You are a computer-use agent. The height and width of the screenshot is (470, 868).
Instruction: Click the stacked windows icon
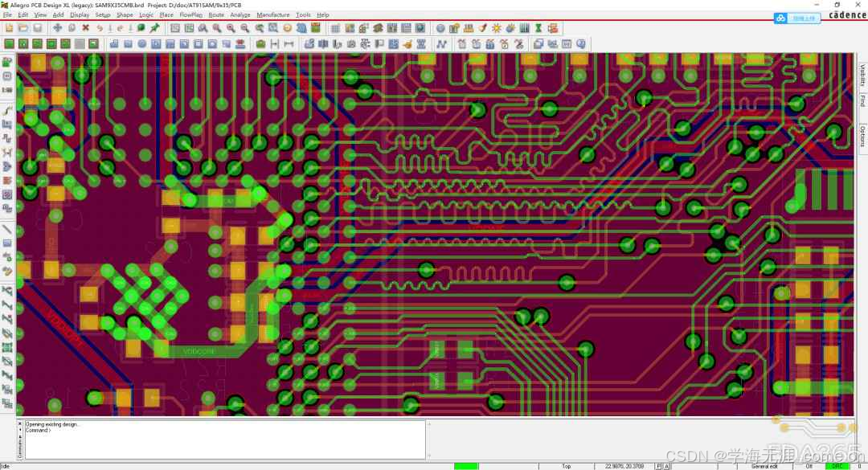538,43
